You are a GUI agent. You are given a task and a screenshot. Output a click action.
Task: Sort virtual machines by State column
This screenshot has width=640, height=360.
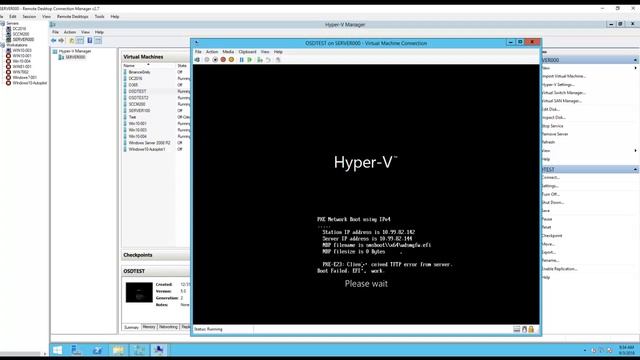click(182, 65)
